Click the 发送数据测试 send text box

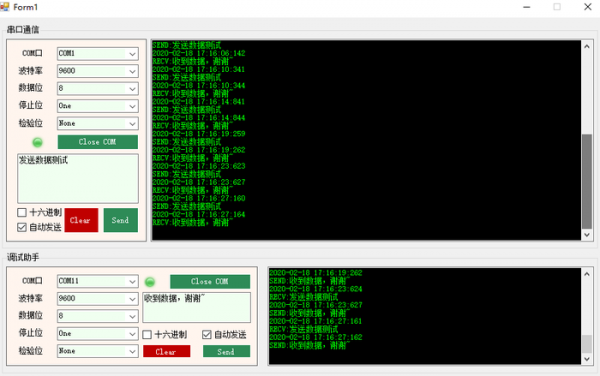[78, 178]
